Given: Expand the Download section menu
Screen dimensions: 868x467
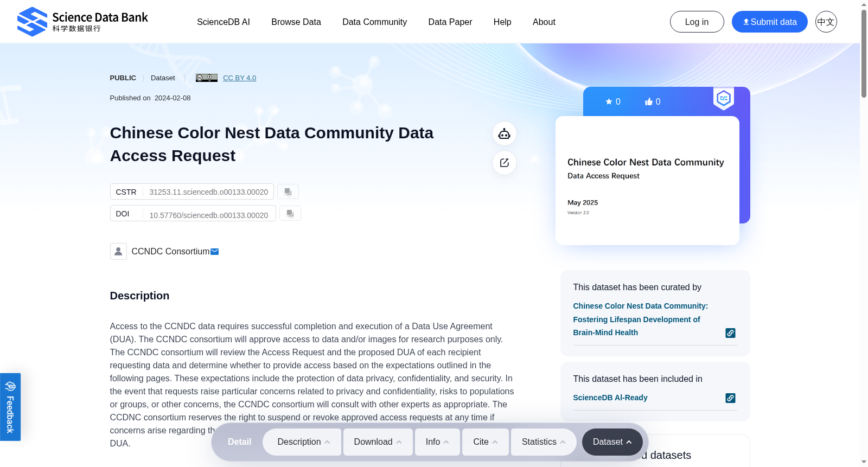Looking at the screenshot, I should (378, 442).
